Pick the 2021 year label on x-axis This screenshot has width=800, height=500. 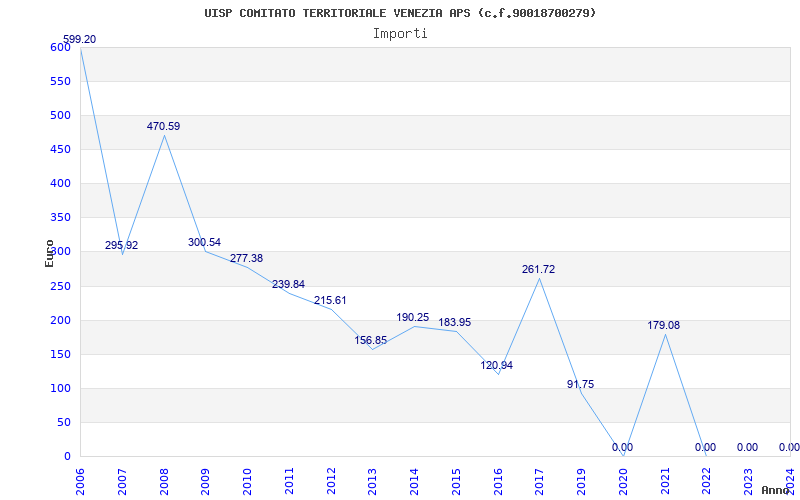pyautogui.click(x=665, y=481)
